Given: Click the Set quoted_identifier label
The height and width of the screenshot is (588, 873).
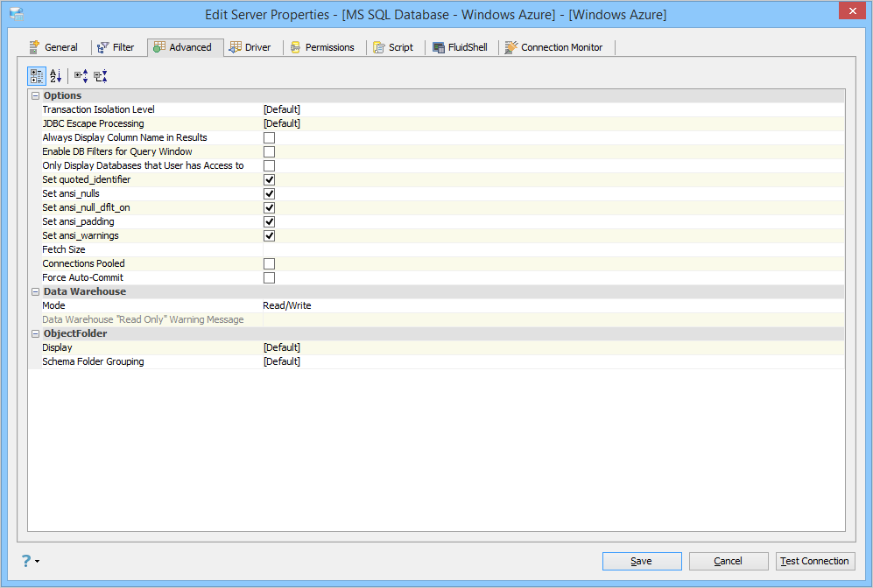Looking at the screenshot, I should tap(87, 179).
